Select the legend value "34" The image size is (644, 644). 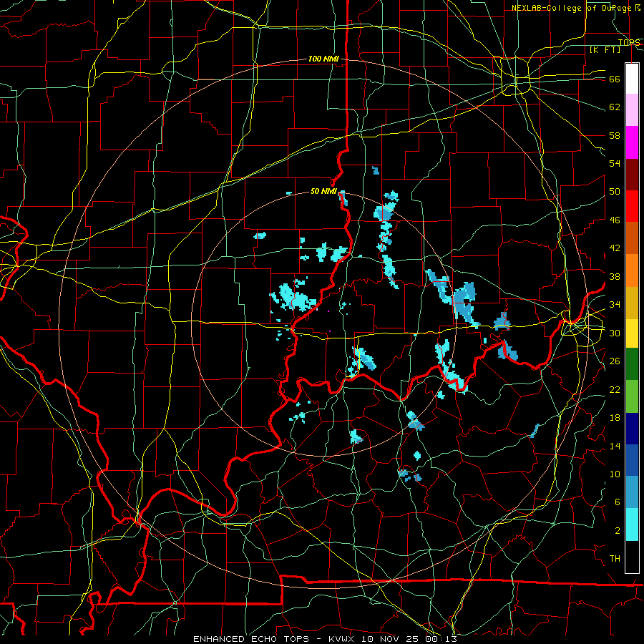point(615,305)
